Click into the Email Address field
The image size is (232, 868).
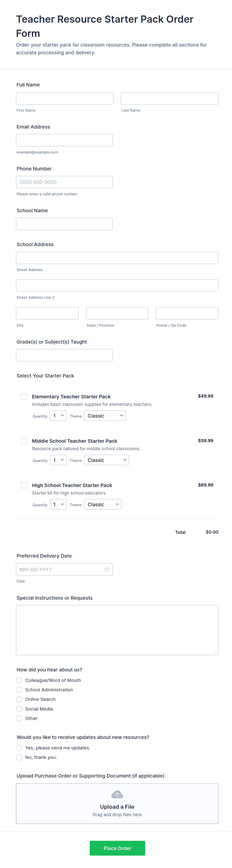coord(64,140)
